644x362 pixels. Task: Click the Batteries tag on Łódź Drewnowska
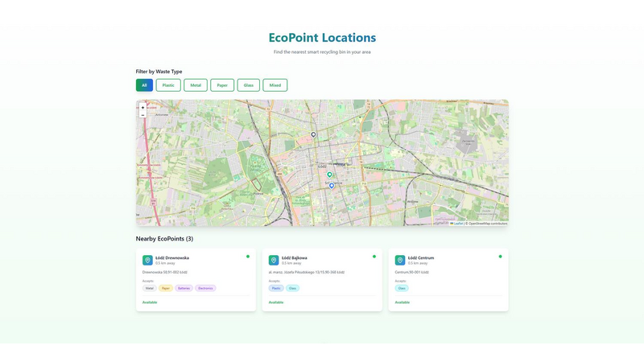click(x=184, y=288)
